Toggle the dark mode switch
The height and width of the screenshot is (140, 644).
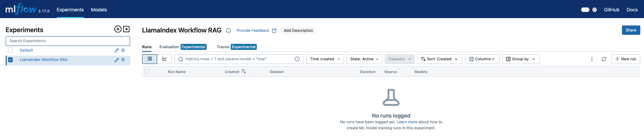pyautogui.click(x=585, y=10)
